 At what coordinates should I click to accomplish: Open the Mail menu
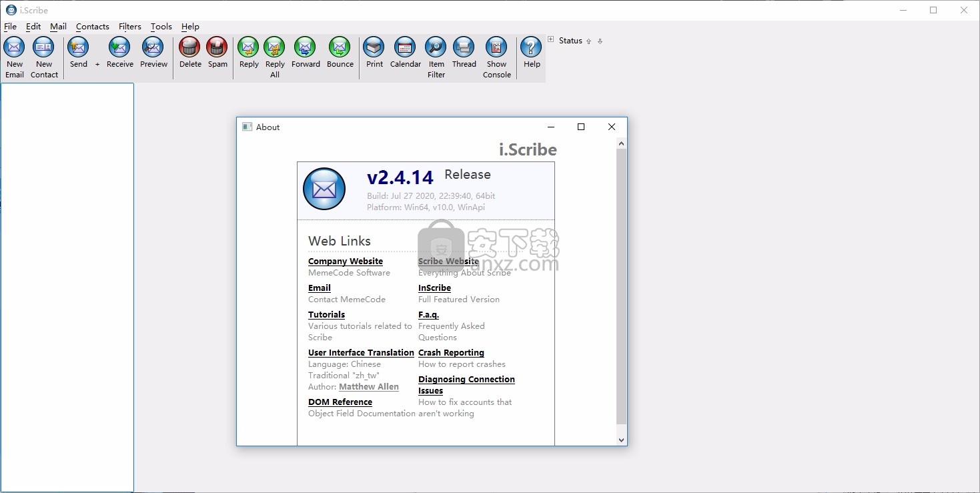(59, 27)
